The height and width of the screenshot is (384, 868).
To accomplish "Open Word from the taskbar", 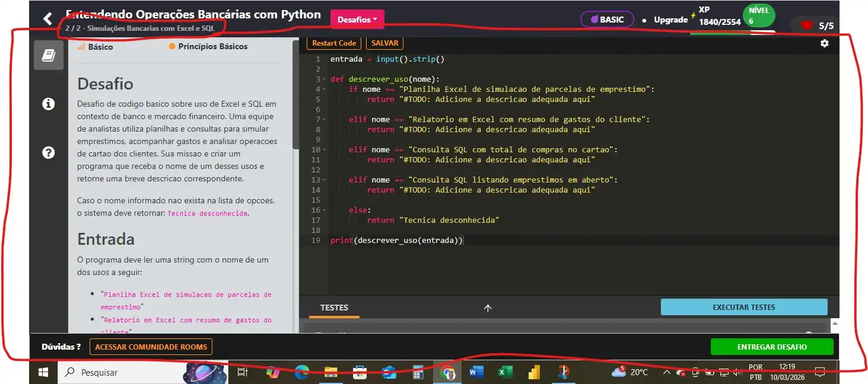I will (476, 372).
